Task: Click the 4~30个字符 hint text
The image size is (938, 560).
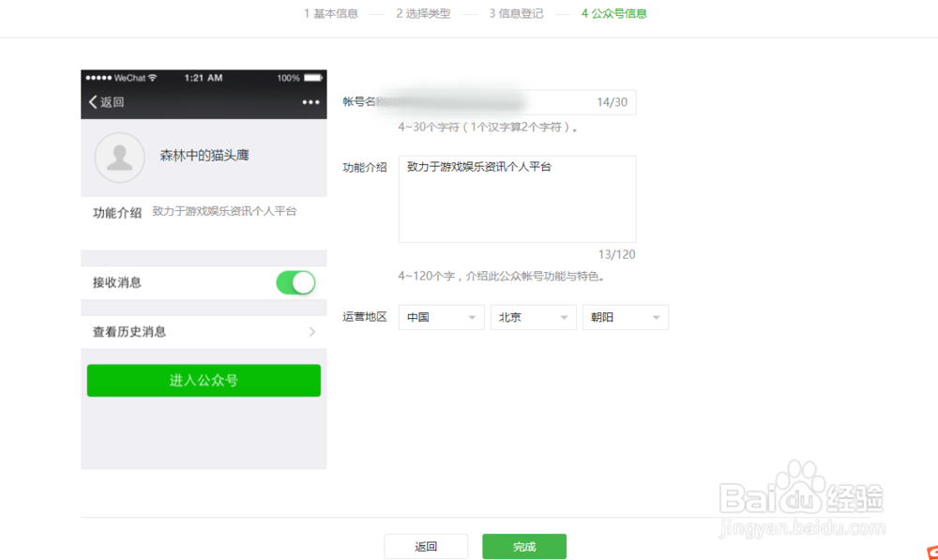Action: pos(488,127)
